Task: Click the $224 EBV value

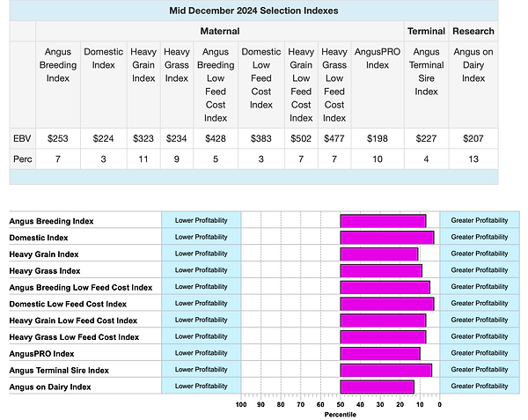Action: (103, 138)
